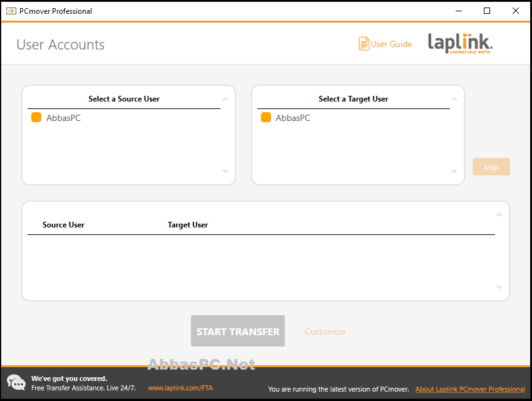Click up arrow in Source User list
The image size is (532, 401).
pos(225,99)
